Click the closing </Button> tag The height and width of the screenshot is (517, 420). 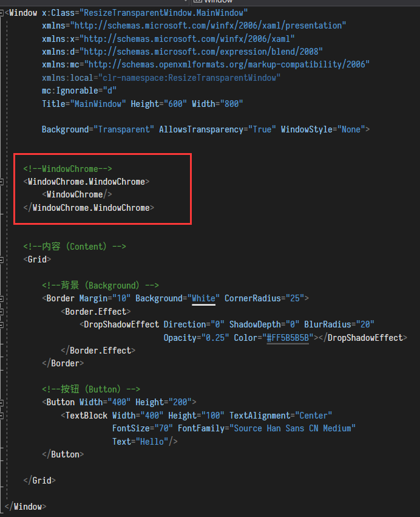click(63, 454)
